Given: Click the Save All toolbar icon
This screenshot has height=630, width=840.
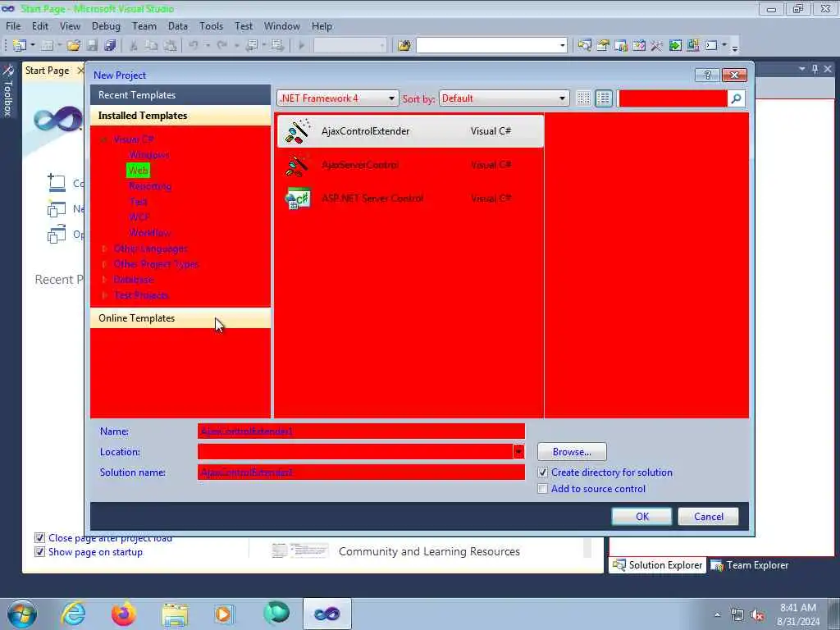Looking at the screenshot, I should point(111,46).
